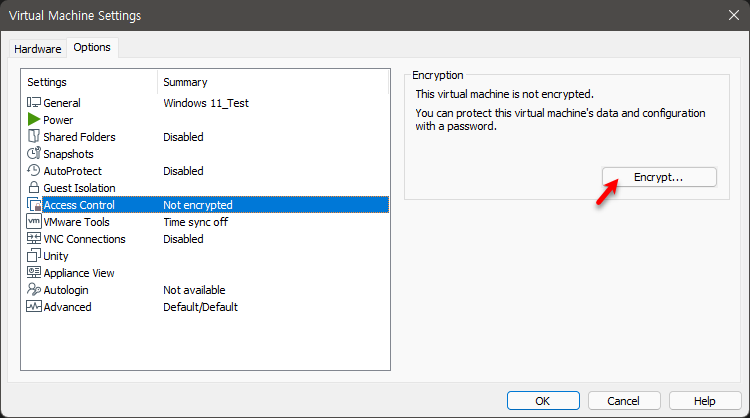The width and height of the screenshot is (750, 418).
Task: Select the Guest Isolation setting
Action: [x=79, y=188]
